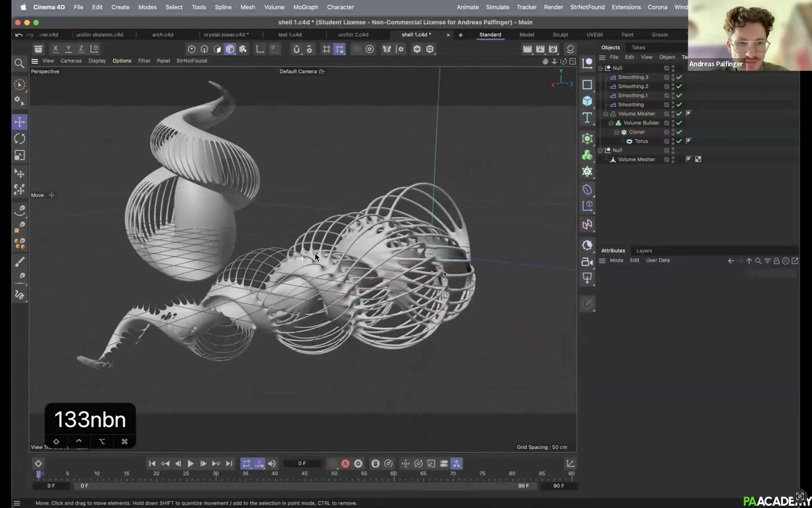
Task: Open viewport Cameras menu
Action: point(71,61)
